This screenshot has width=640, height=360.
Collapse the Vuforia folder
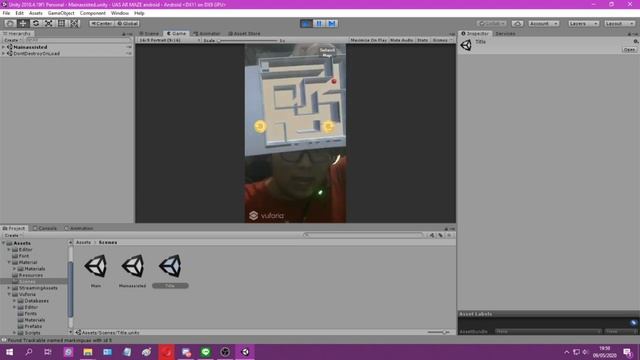(x=9, y=294)
